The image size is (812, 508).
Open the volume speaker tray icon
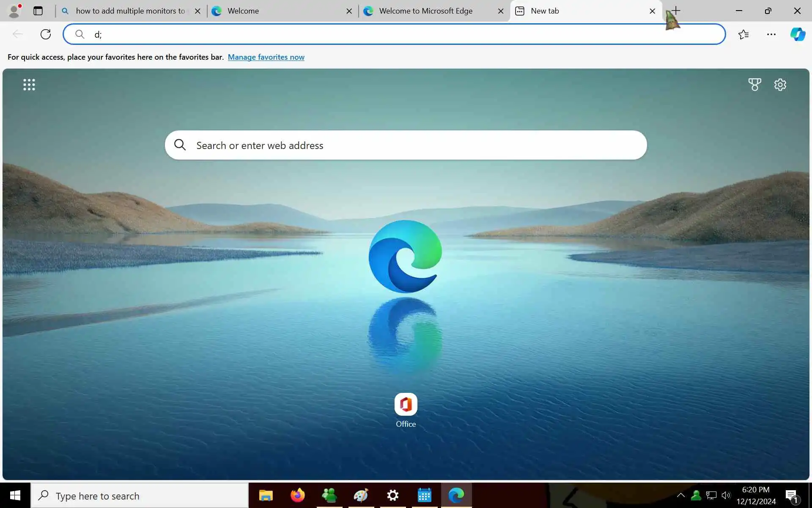click(x=726, y=495)
